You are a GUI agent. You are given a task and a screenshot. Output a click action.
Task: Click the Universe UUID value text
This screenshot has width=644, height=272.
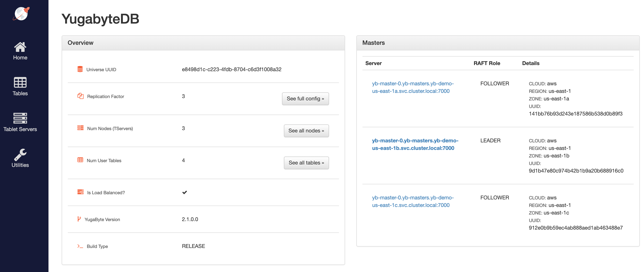pos(232,69)
